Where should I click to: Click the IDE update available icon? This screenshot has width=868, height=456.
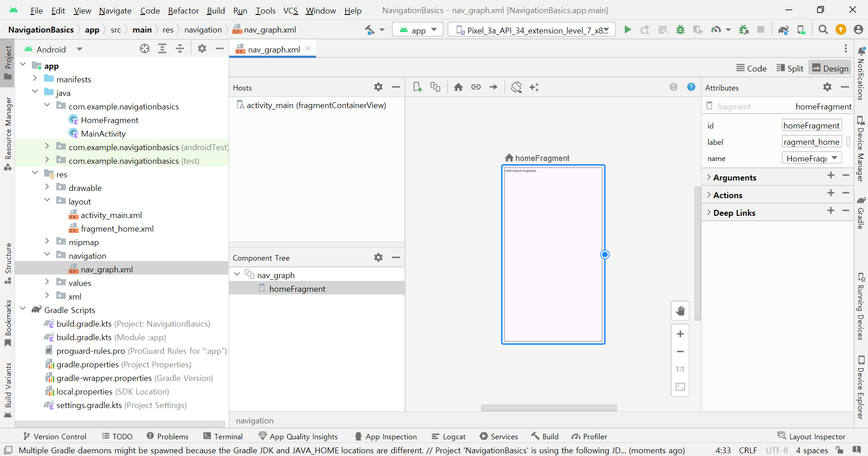tap(841, 30)
